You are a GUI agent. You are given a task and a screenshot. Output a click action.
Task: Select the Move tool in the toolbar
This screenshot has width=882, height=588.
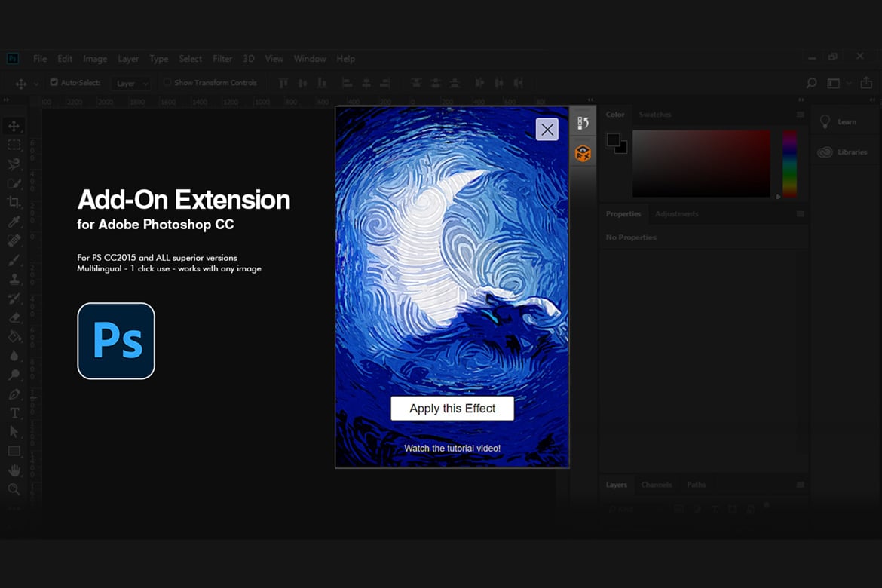(x=14, y=126)
